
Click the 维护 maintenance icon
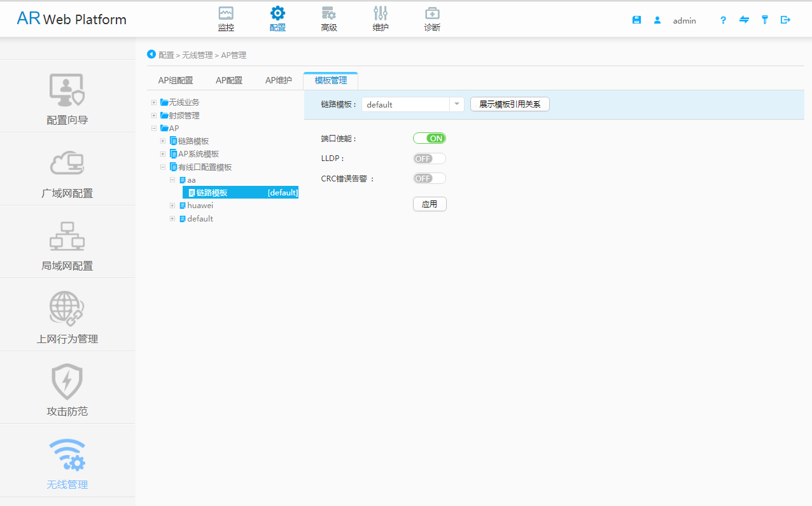tap(380, 18)
